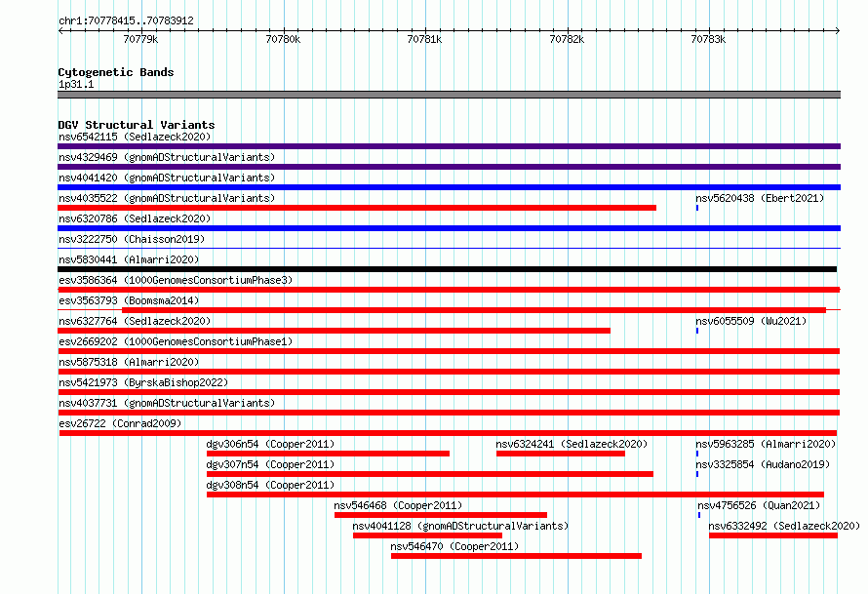Viewport: 868px width, 594px height.
Task: Click the dgv307n54 (Cooper2011) label
Action: pyautogui.click(x=270, y=464)
